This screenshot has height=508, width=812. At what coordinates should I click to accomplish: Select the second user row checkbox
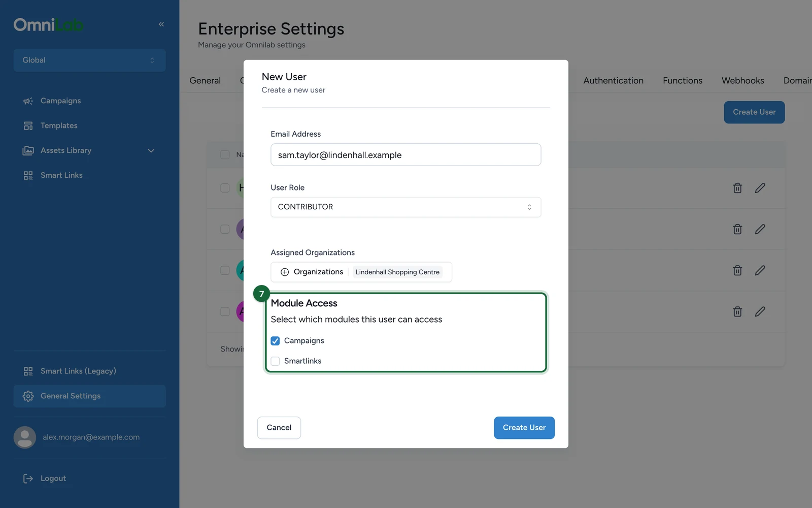click(225, 229)
